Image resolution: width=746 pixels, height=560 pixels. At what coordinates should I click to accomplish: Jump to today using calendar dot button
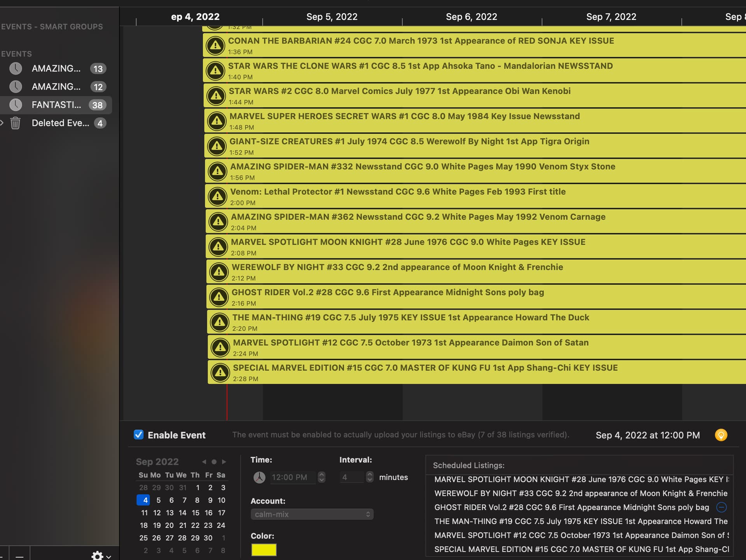(x=214, y=462)
